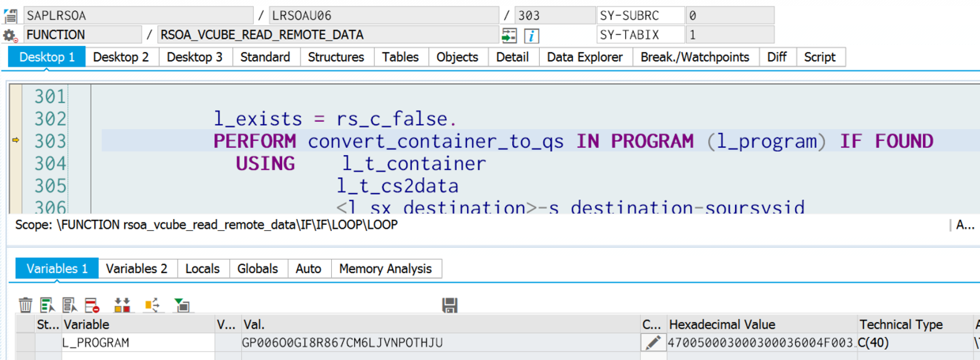Screen dimensions: 980x360
Task: Click the SY-SUBRC value field
Action: point(729,16)
